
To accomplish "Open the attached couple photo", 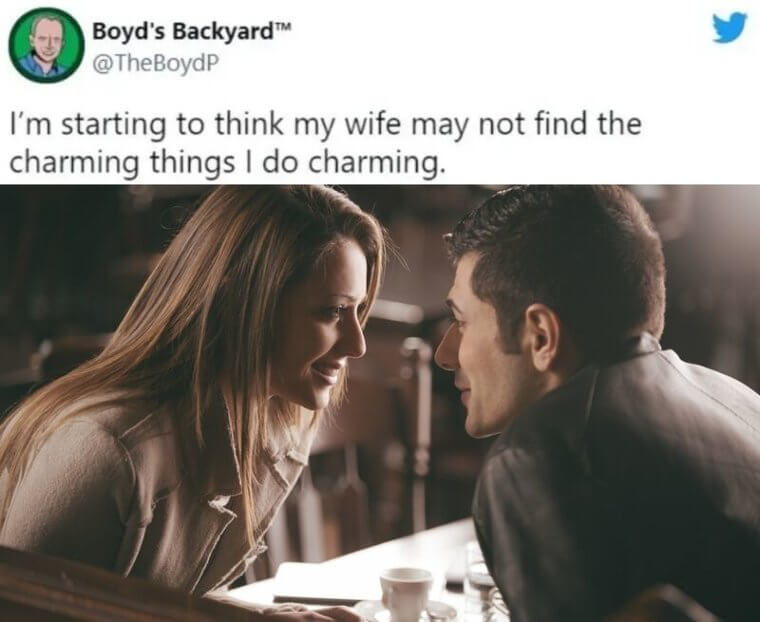I will (380, 403).
